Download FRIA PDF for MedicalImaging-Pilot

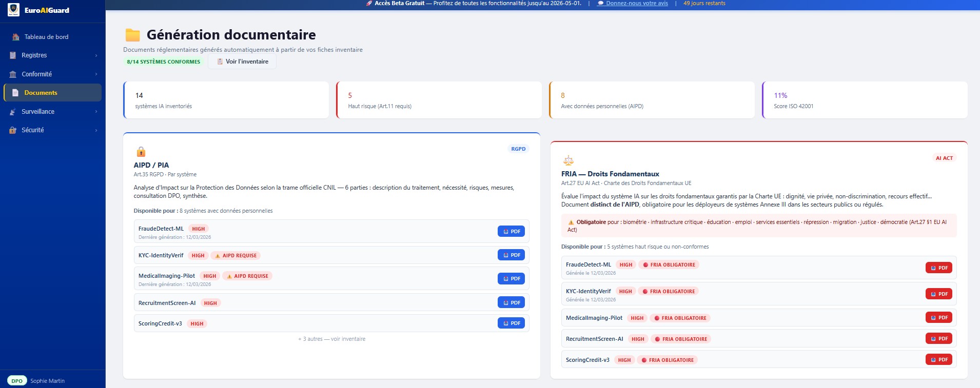[x=939, y=318]
